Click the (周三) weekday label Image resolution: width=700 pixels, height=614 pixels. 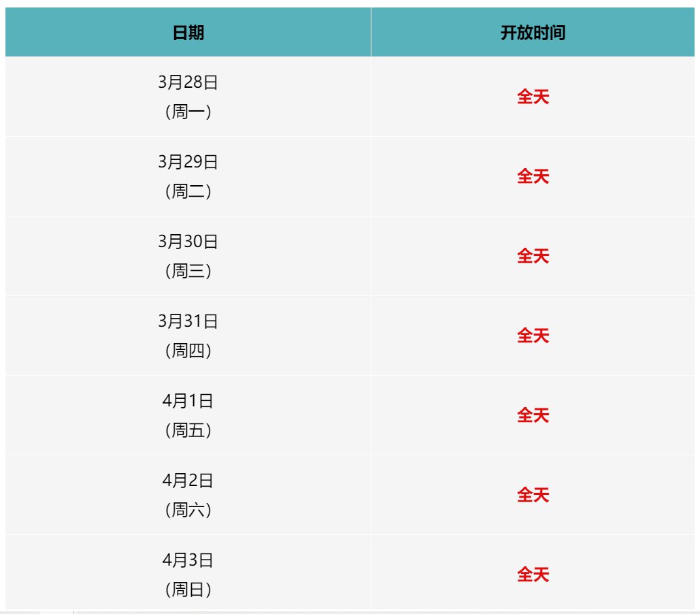pyautogui.click(x=188, y=271)
